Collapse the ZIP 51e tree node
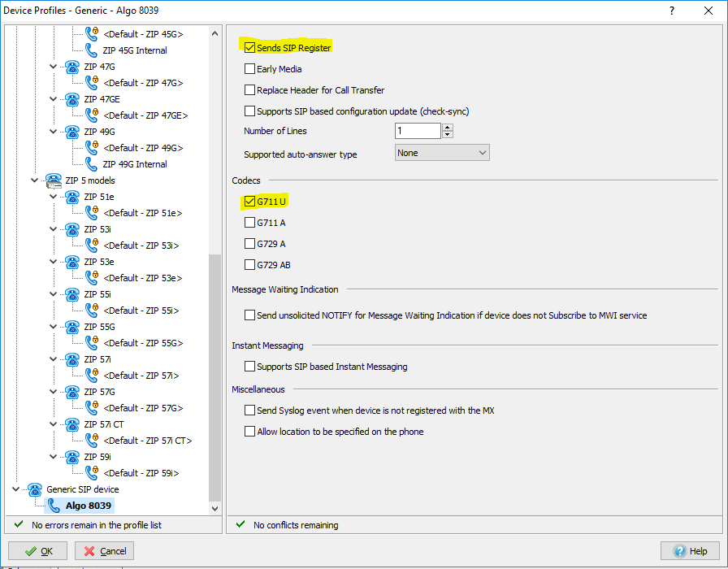Screen dimensions: 728x569 point(54,197)
